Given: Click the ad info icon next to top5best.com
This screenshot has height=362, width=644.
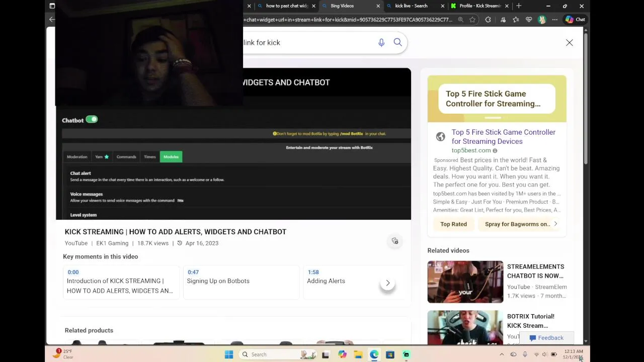Looking at the screenshot, I should (x=495, y=151).
